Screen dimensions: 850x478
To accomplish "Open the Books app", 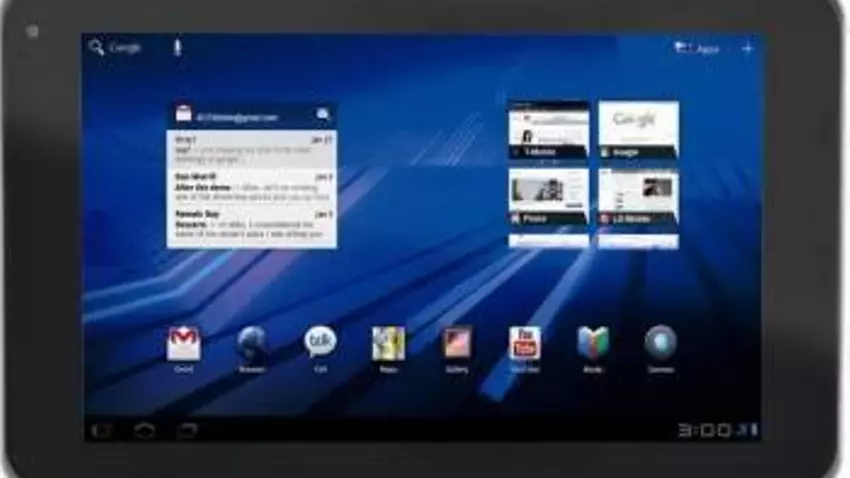I will tap(593, 343).
